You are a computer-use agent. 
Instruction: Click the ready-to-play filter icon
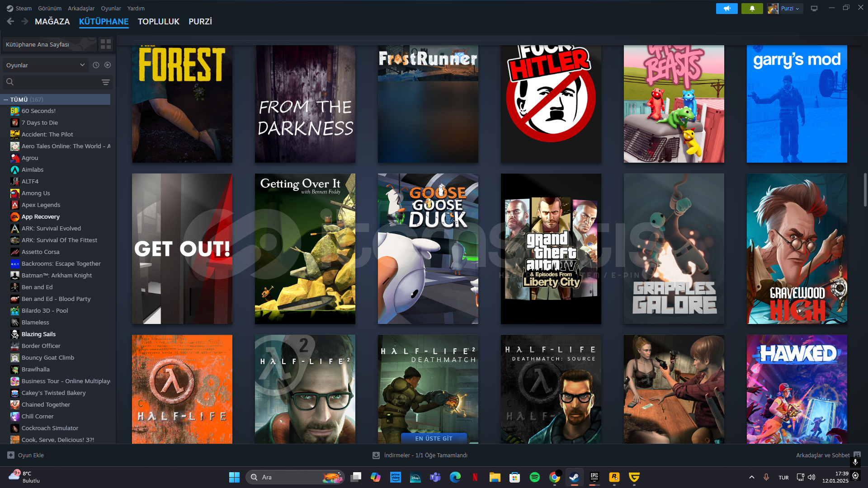coord(108,65)
